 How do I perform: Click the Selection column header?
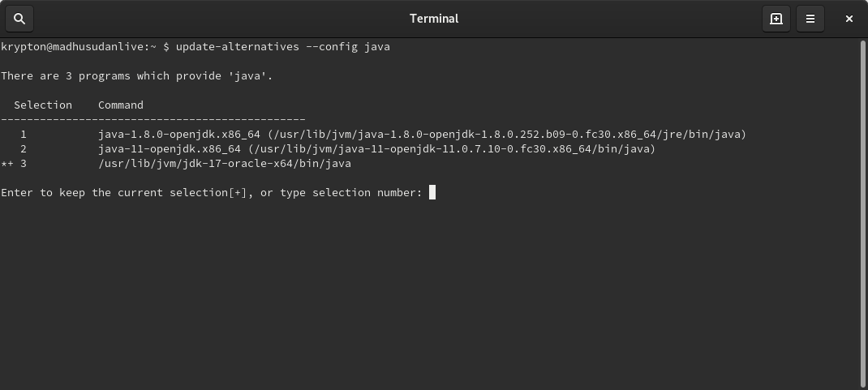click(x=43, y=105)
